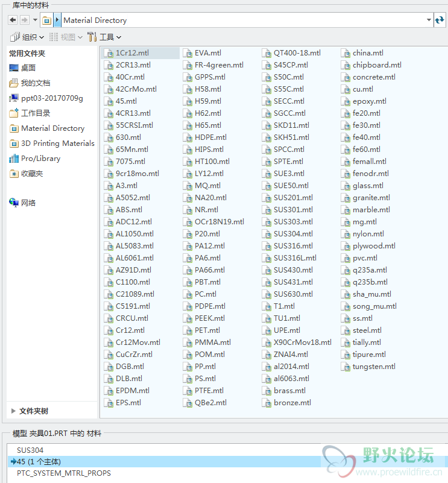Select ABS.mtl material file icon

(109, 210)
